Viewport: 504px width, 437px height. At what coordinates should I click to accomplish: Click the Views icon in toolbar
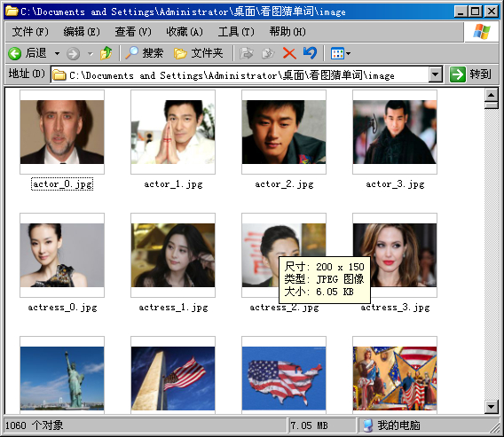(x=337, y=53)
